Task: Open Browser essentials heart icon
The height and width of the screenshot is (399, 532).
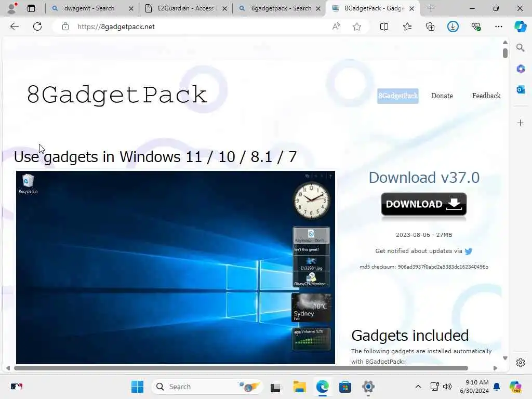Action: (x=476, y=26)
